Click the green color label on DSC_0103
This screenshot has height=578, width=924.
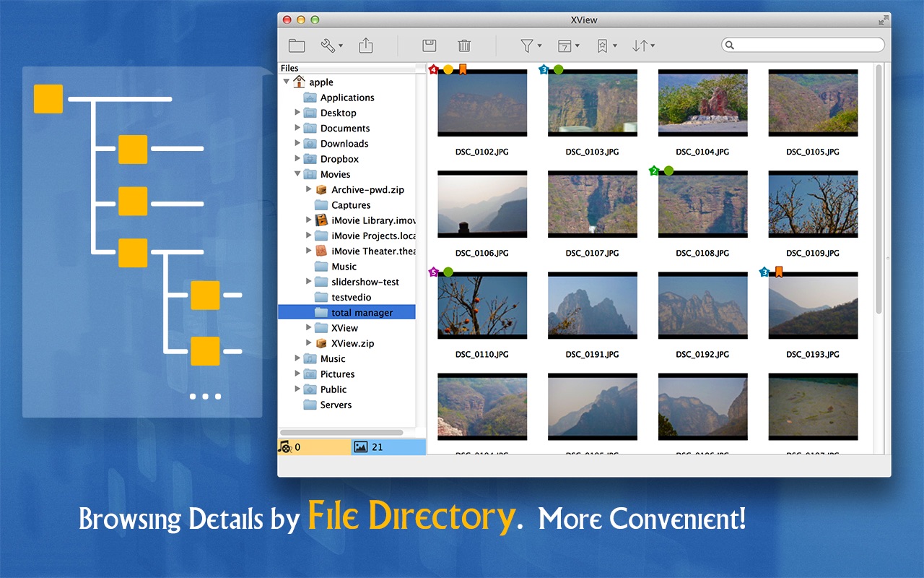[559, 69]
